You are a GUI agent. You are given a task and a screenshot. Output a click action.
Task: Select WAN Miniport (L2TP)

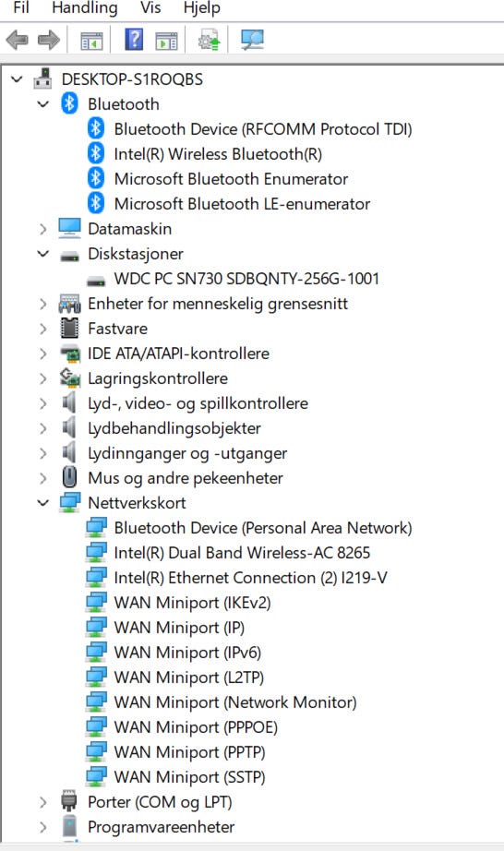[189, 677]
